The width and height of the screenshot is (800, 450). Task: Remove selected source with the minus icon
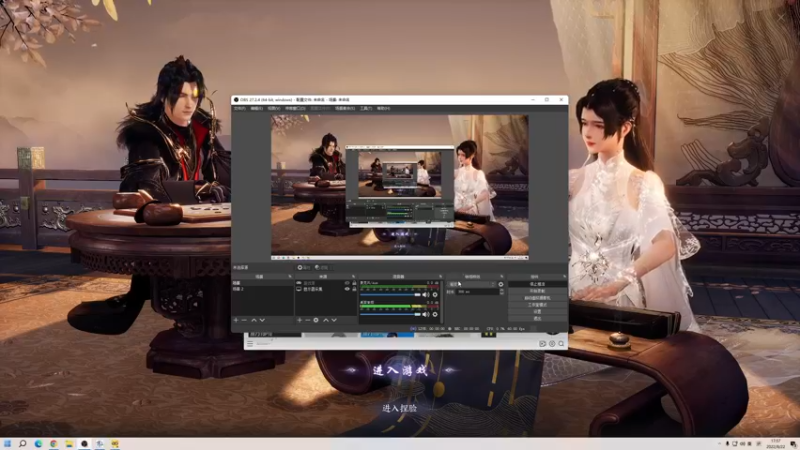click(308, 320)
